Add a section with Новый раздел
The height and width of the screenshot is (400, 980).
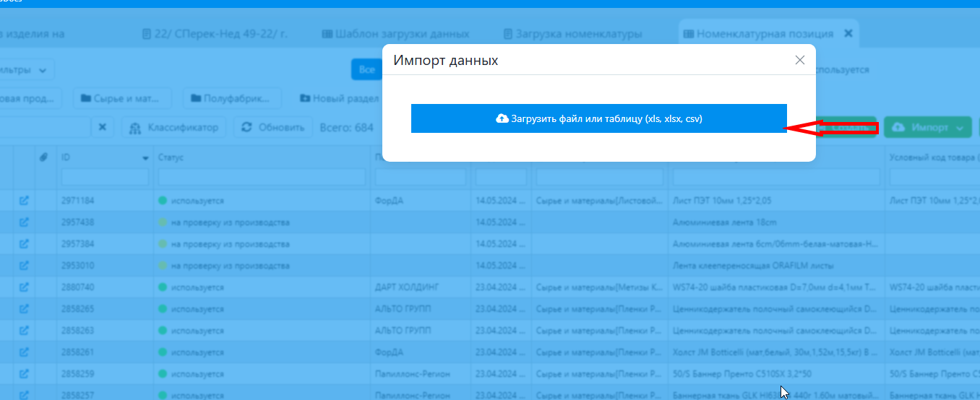pyautogui.click(x=340, y=97)
